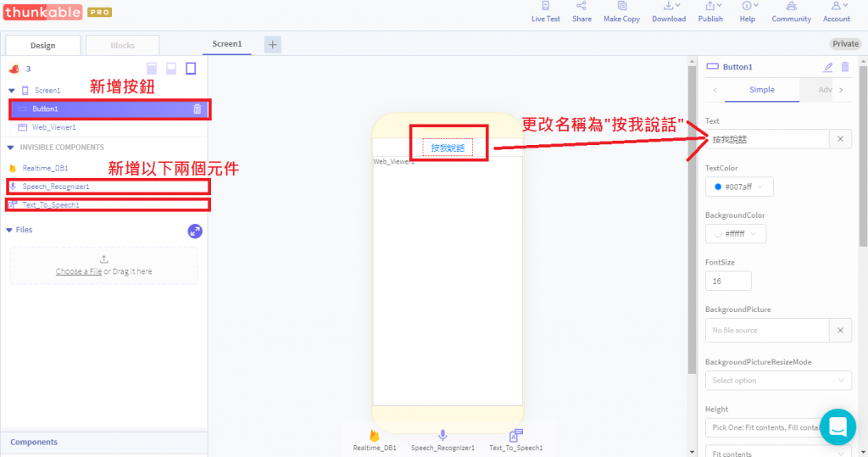
Task: Open the chat support bubble
Action: 837,426
